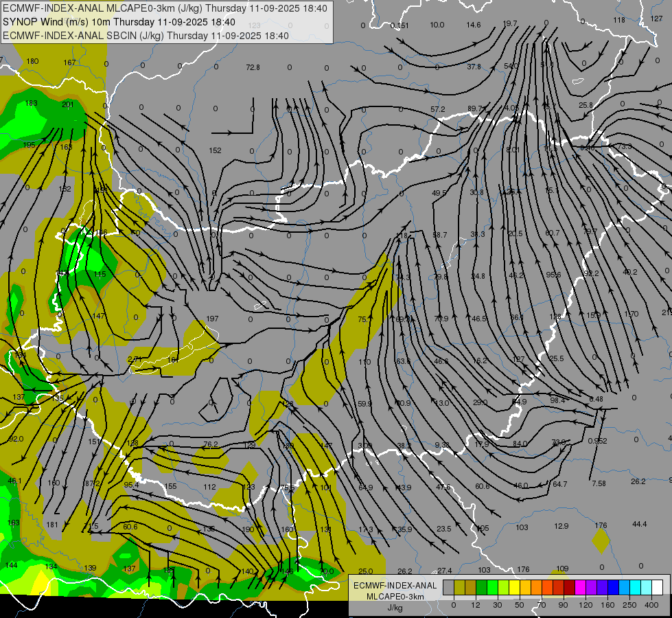Click the map value 72.8
Image resolution: width=672 pixels, height=618 pixels.
click(x=253, y=67)
